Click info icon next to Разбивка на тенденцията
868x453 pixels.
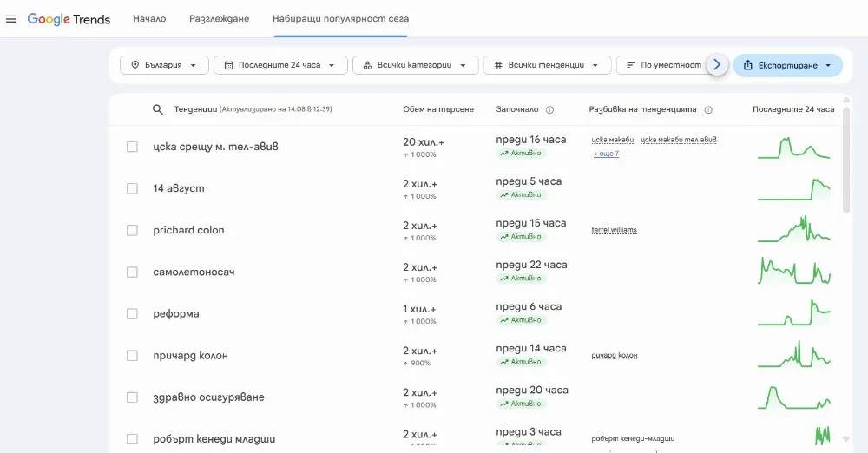pyautogui.click(x=708, y=109)
